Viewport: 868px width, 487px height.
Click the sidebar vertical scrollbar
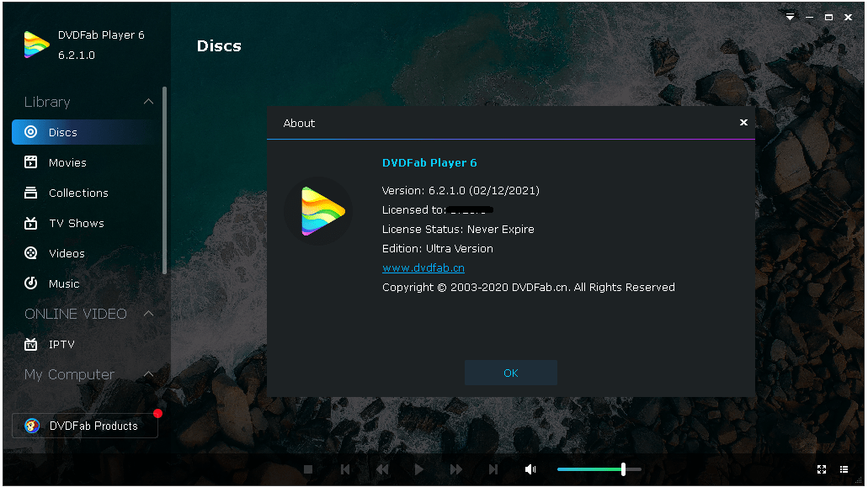tap(164, 180)
